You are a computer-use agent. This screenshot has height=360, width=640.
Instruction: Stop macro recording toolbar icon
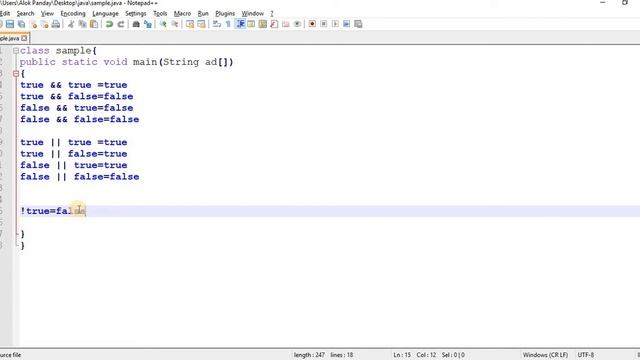point(324,24)
